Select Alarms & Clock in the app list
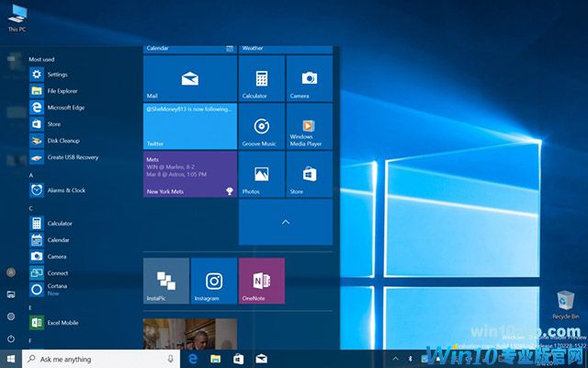588x368 pixels. (x=65, y=190)
